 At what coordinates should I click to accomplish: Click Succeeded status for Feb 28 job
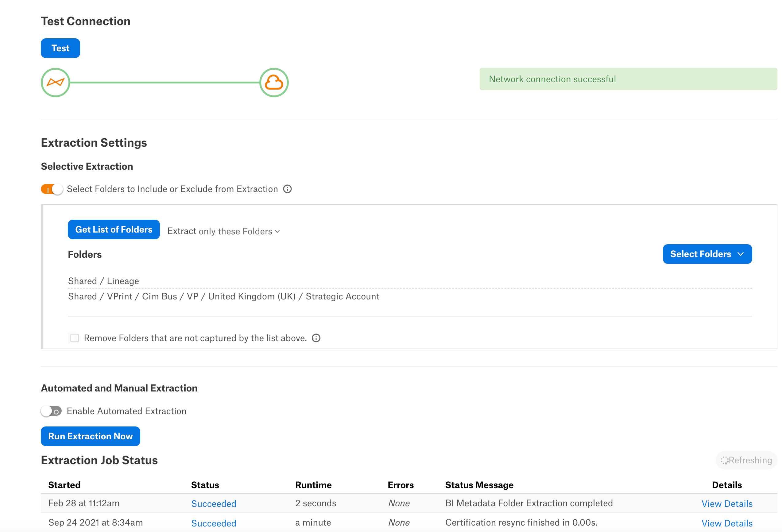click(x=214, y=503)
